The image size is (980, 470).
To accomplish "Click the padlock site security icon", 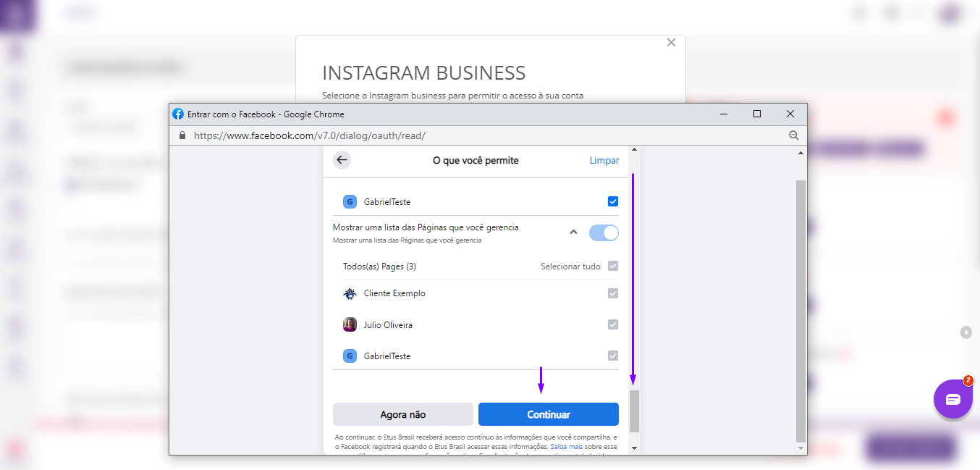I will 182,135.
